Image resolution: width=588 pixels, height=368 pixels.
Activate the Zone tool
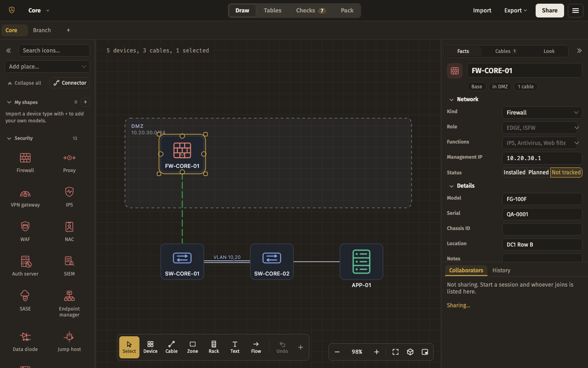192,347
